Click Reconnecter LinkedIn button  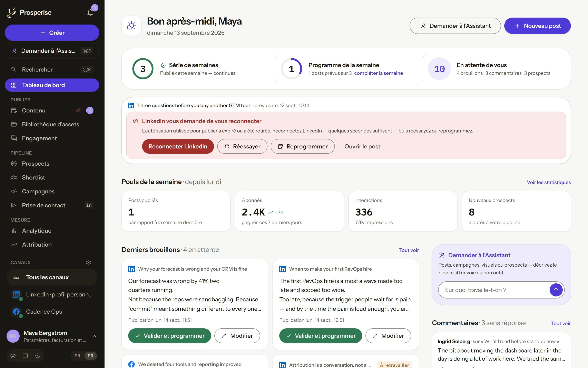coord(178,146)
